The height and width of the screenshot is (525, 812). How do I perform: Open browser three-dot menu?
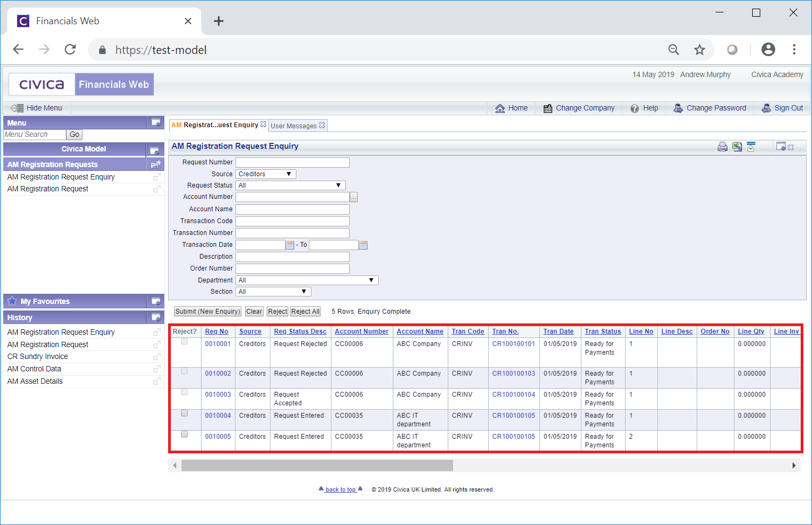pos(794,50)
